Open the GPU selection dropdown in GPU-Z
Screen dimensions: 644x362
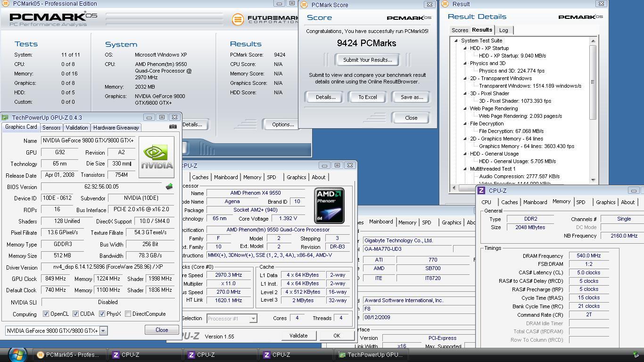(x=103, y=331)
